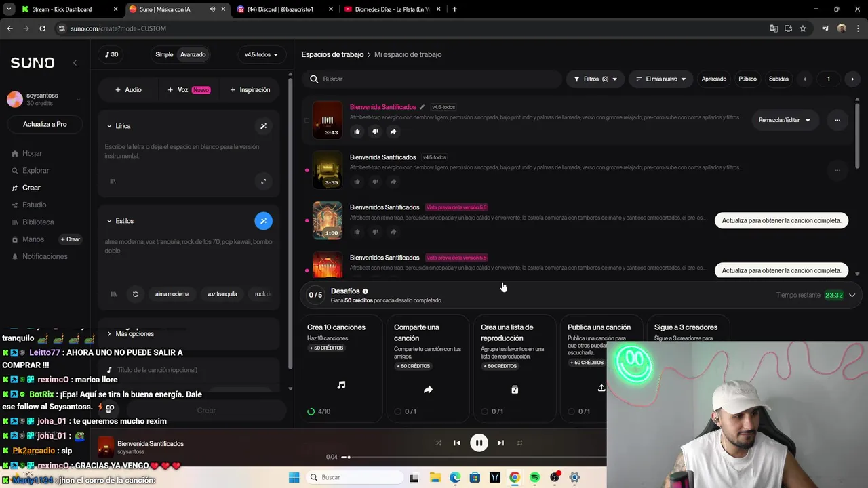Screen dimensions: 868x488
Task: Seek in the song progress bar
Action: pos(475,457)
